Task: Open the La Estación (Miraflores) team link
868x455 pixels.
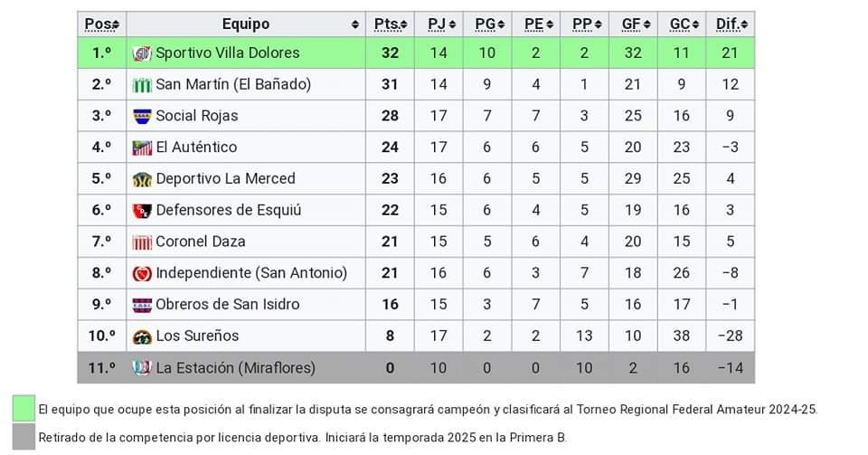Action: tap(235, 367)
